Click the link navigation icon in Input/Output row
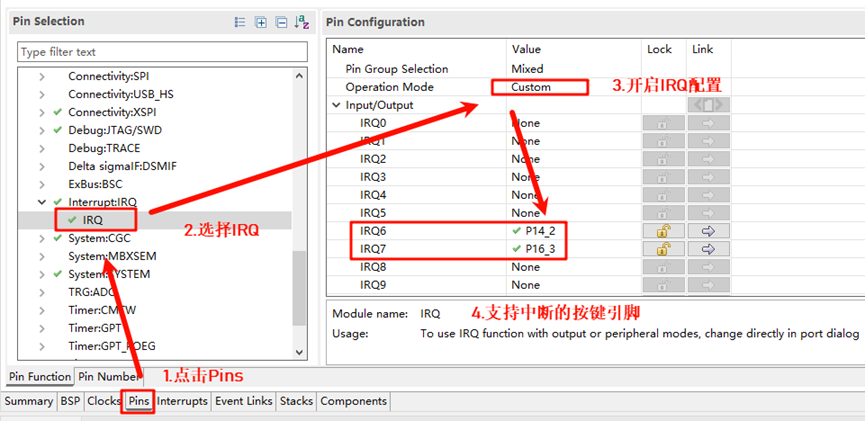This screenshot has height=421, width=865. pos(709,105)
